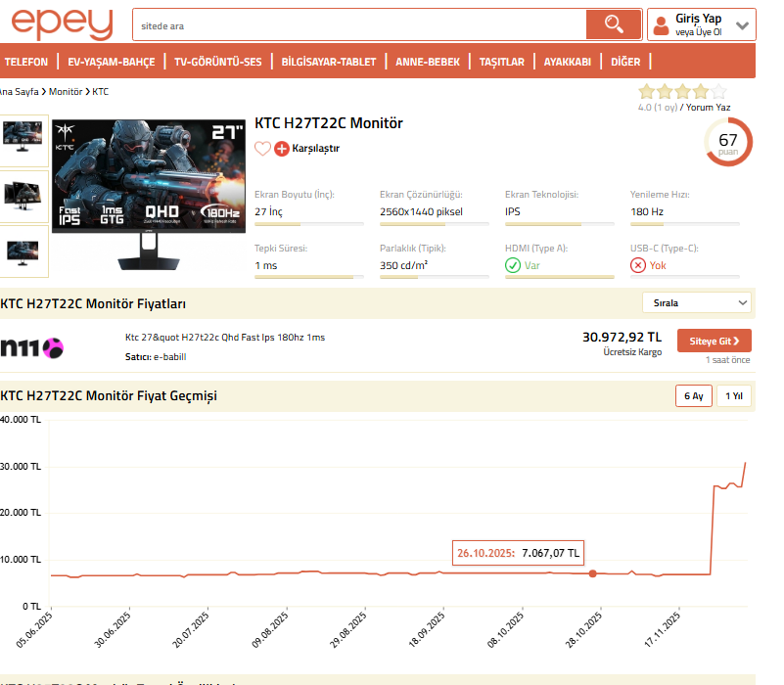Screen dimensions: 784x685
Task: Click the 30.972,92 TL price
Action: [622, 338]
